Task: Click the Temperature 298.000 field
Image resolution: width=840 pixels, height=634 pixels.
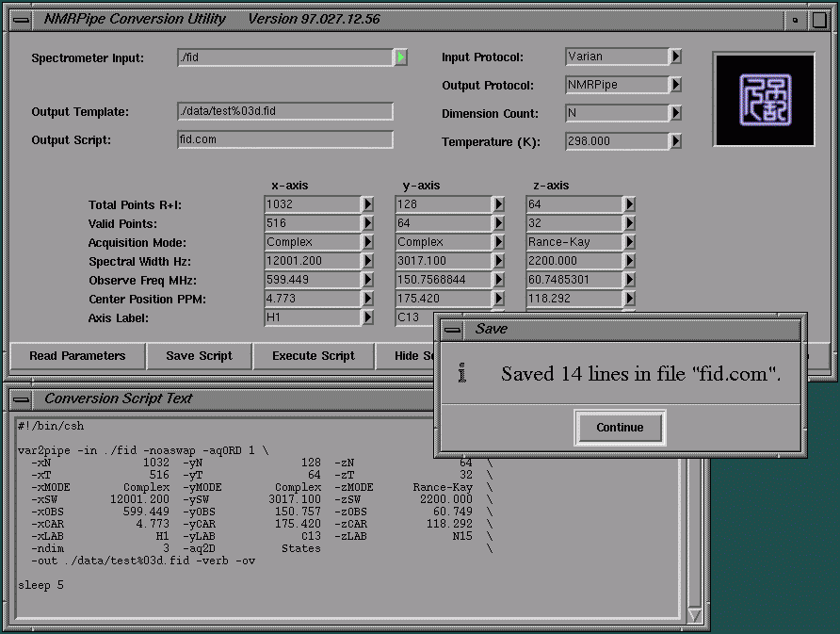Action: coord(617,141)
